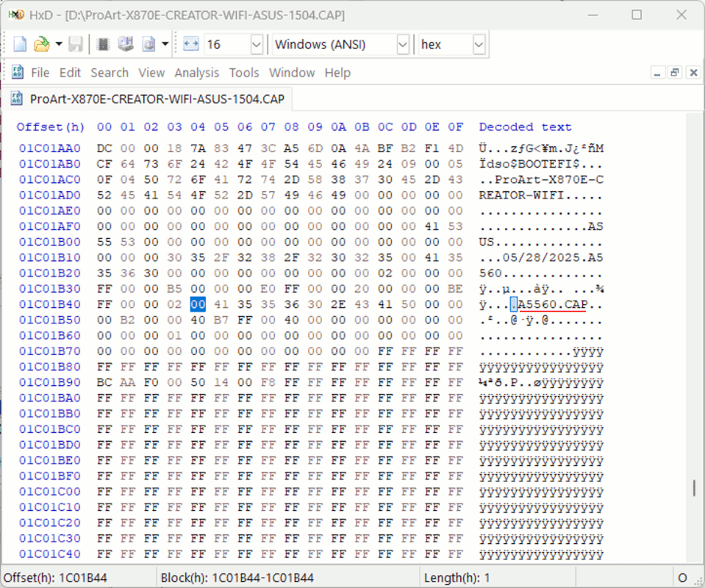The width and height of the screenshot is (705, 588).
Task: Expand the disk image dropdown arrow
Action: click(165, 45)
